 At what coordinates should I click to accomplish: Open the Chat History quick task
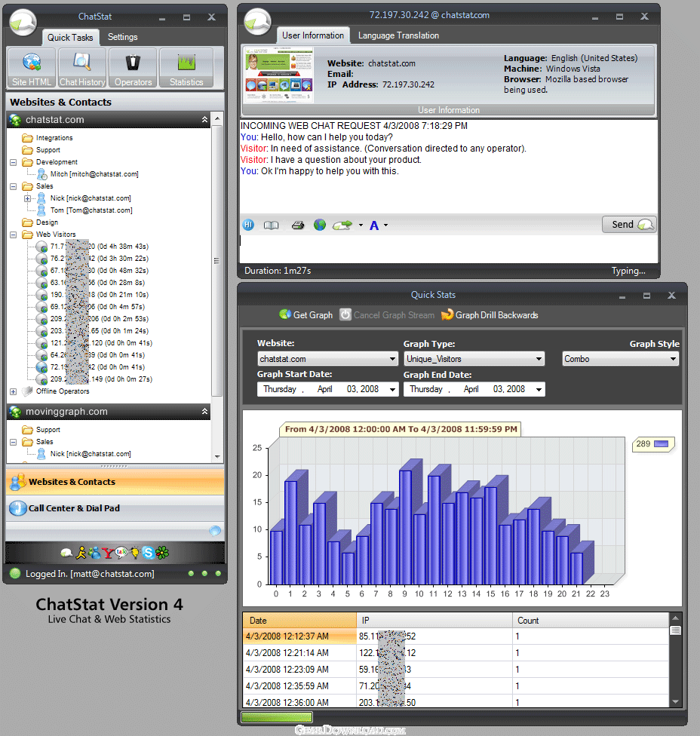(x=82, y=68)
